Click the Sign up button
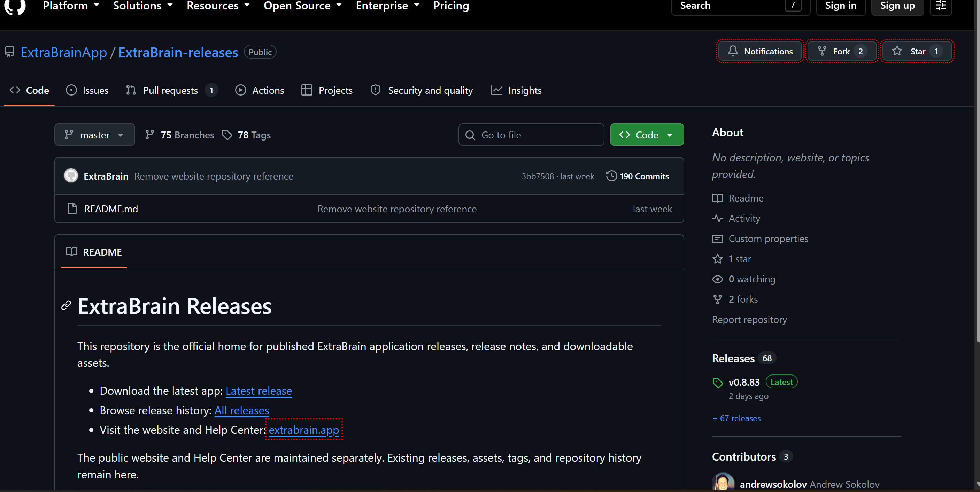980x492 pixels. click(x=897, y=6)
